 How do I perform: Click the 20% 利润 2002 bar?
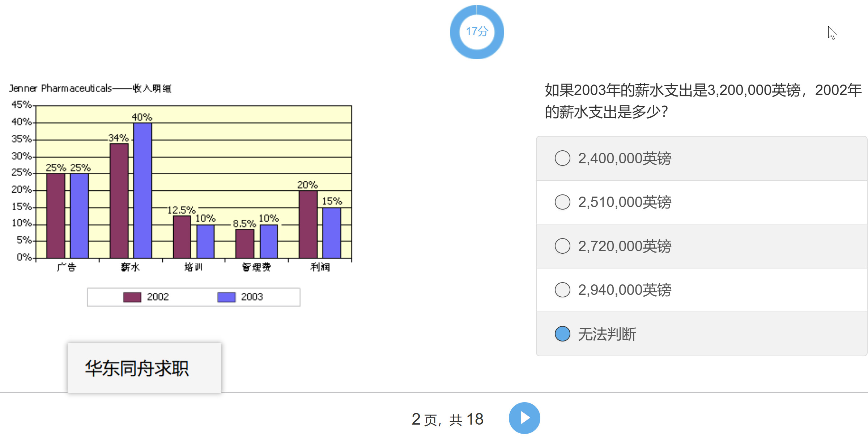point(308,224)
